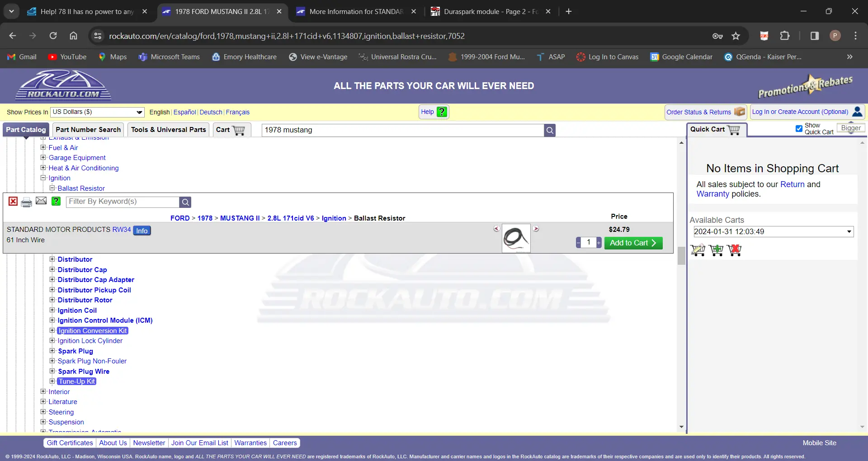868x461 pixels.
Task: Expand the Ignition Coil category
Action: (52, 310)
